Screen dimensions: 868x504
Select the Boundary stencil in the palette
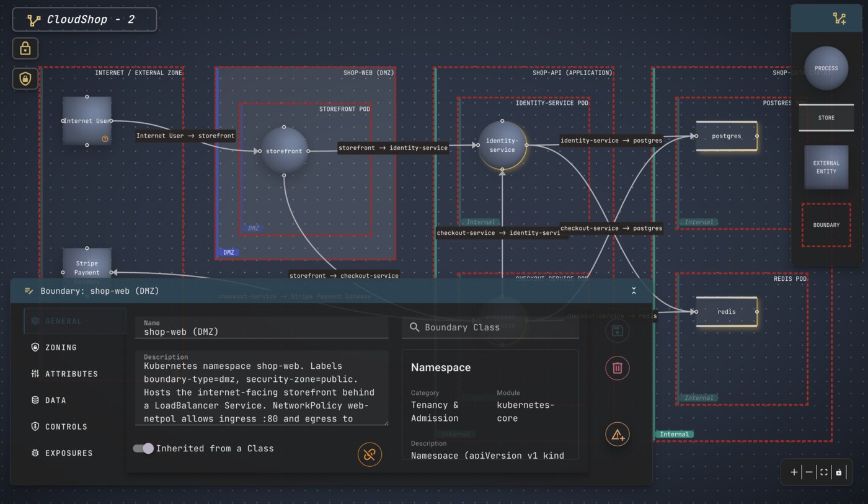coord(826,225)
